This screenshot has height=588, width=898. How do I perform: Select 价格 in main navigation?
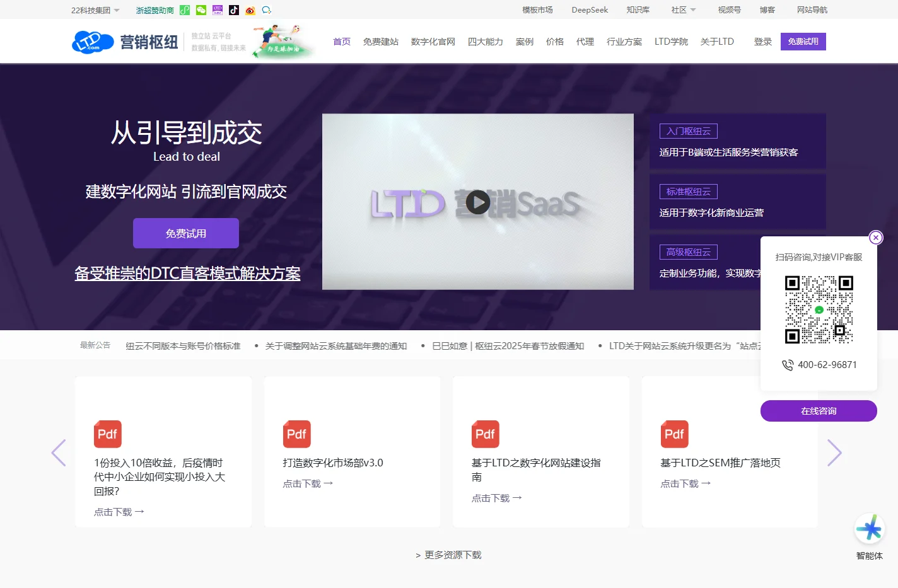555,42
